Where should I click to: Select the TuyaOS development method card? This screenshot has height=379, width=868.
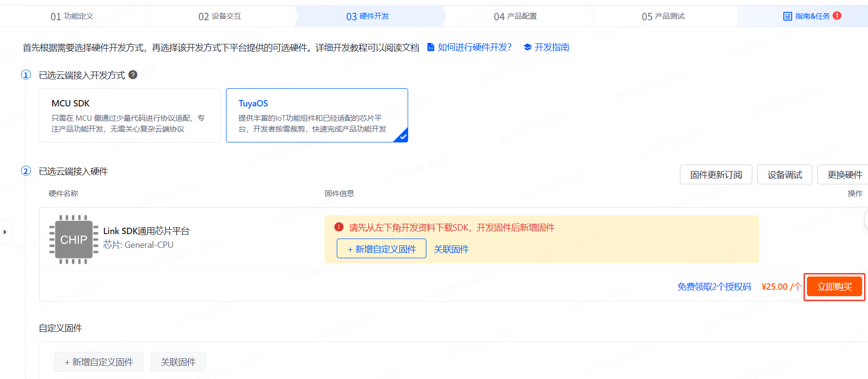pyautogui.click(x=317, y=115)
